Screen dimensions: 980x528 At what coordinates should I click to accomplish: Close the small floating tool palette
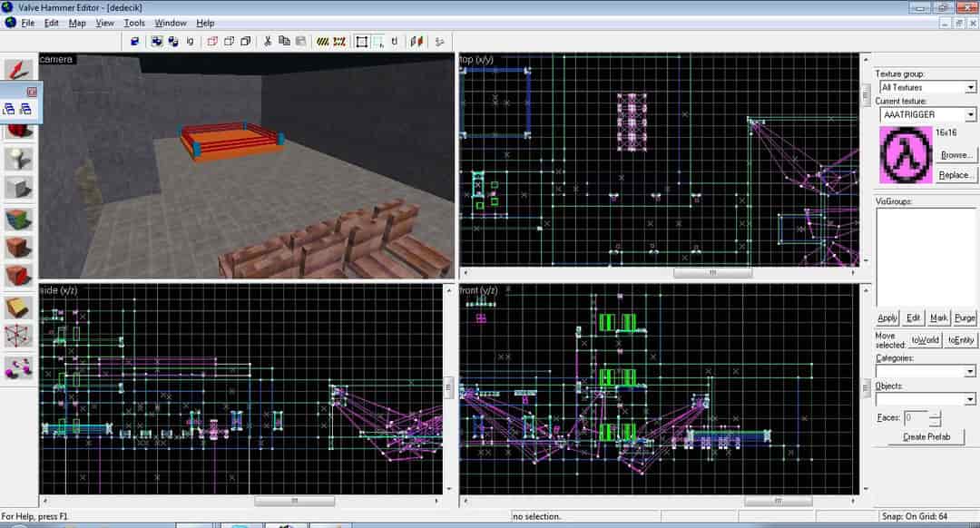pyautogui.click(x=32, y=92)
